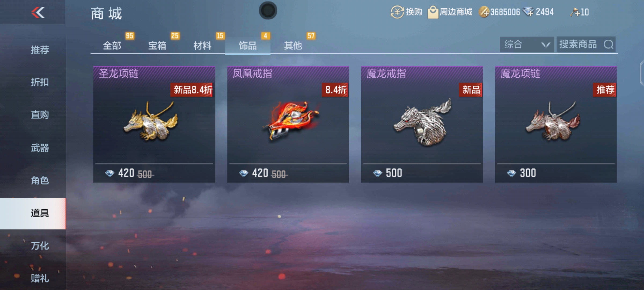Tap the +10 ticket icon
The height and width of the screenshot is (290, 644).
pos(575,12)
